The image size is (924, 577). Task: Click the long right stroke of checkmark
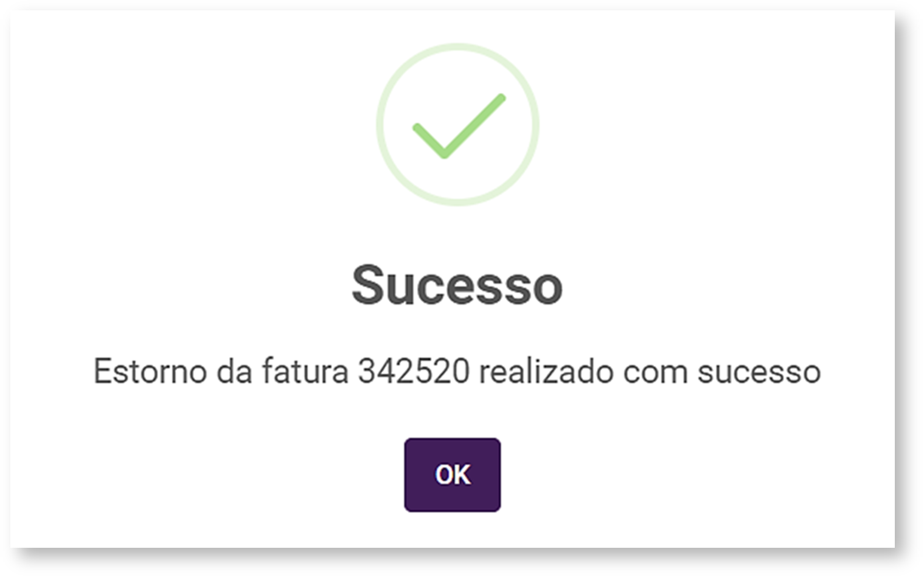coord(476,125)
